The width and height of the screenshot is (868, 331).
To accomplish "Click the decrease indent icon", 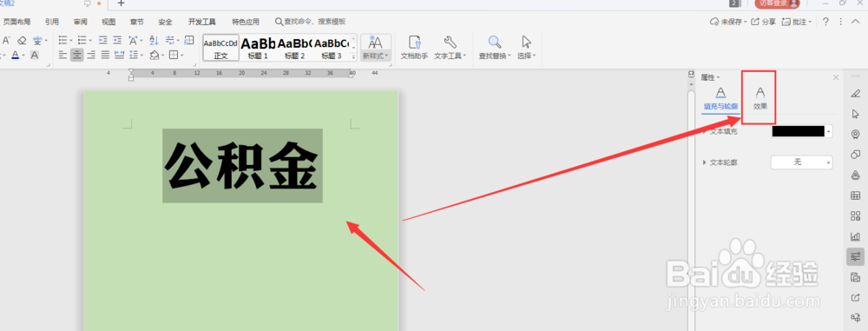I will tap(103, 41).
